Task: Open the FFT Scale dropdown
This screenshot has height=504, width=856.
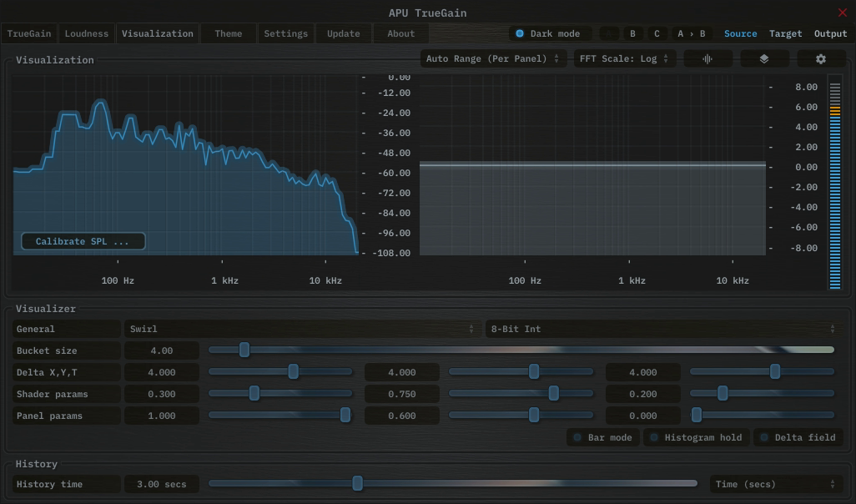Action: (624, 59)
